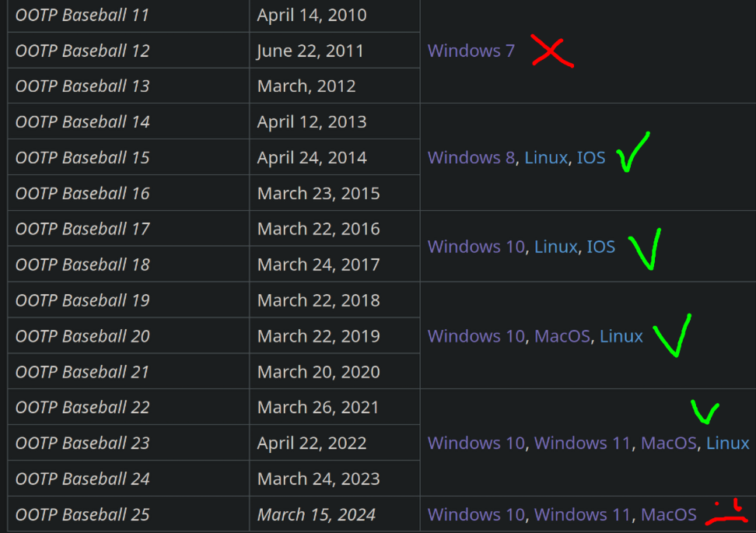Image resolution: width=756 pixels, height=533 pixels.
Task: Click the March 24, 2017 date
Action: click(319, 265)
